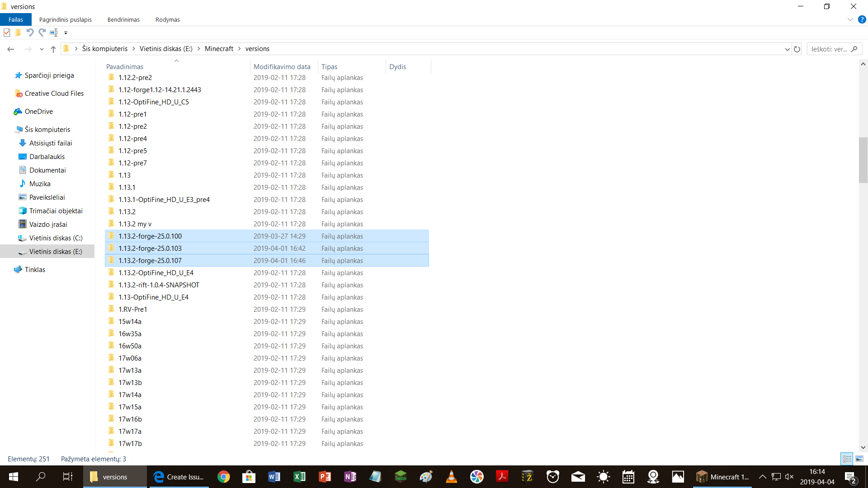Image resolution: width=868 pixels, height=488 pixels.
Task: Click the Minecraft breadcrumb in address bar
Action: pos(219,49)
